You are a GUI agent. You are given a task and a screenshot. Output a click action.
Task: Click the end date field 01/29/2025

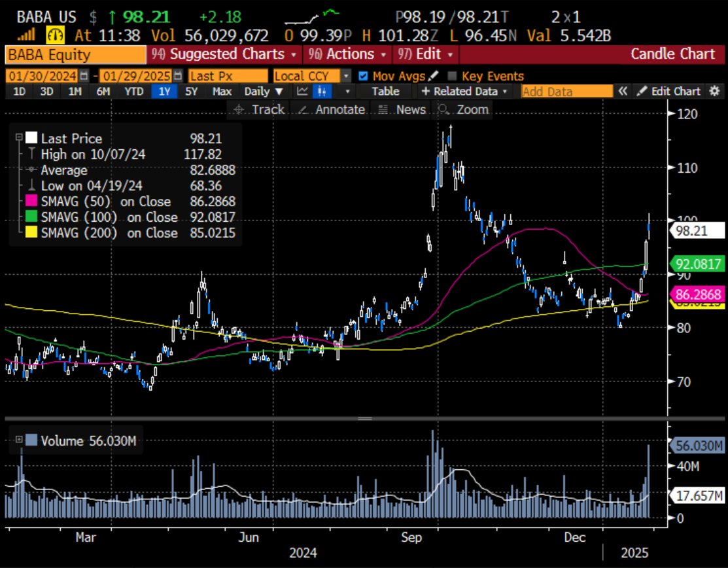137,76
